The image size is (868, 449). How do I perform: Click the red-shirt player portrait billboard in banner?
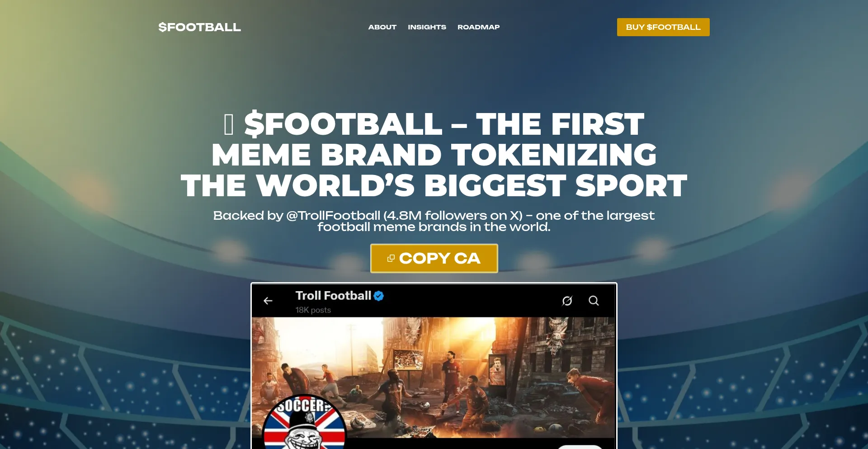(x=497, y=370)
